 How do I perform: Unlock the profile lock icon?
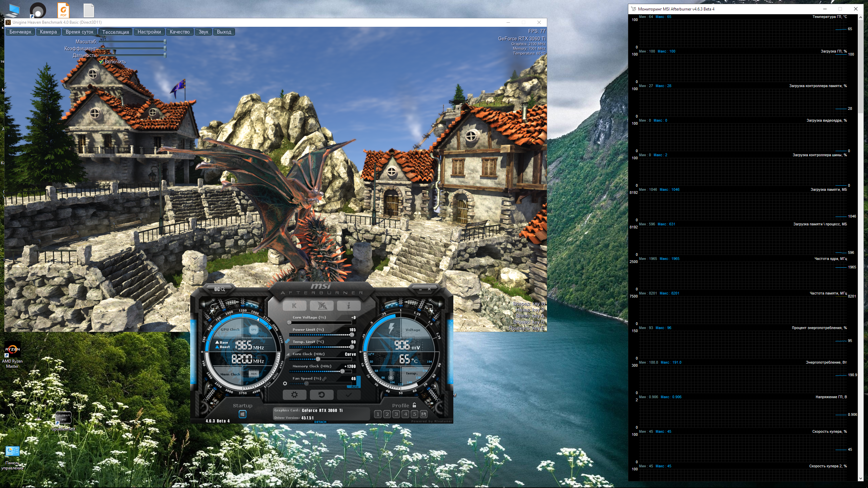click(414, 405)
